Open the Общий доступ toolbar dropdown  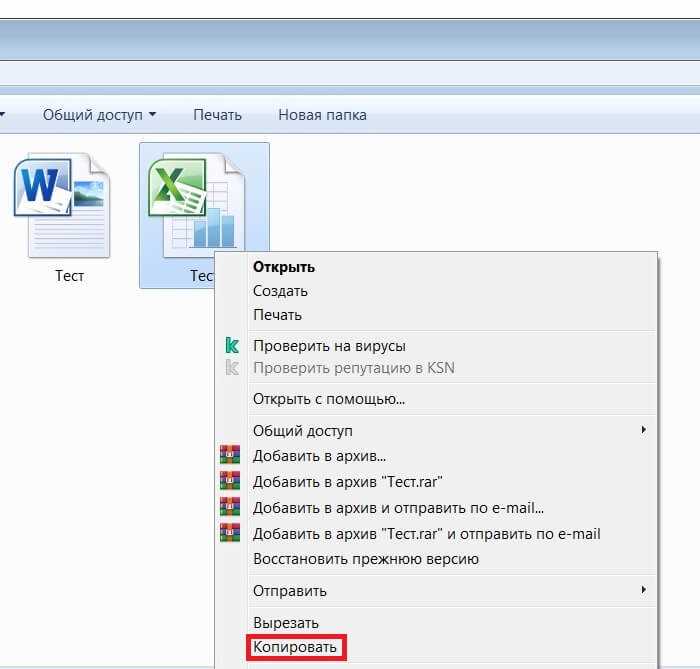(x=100, y=115)
